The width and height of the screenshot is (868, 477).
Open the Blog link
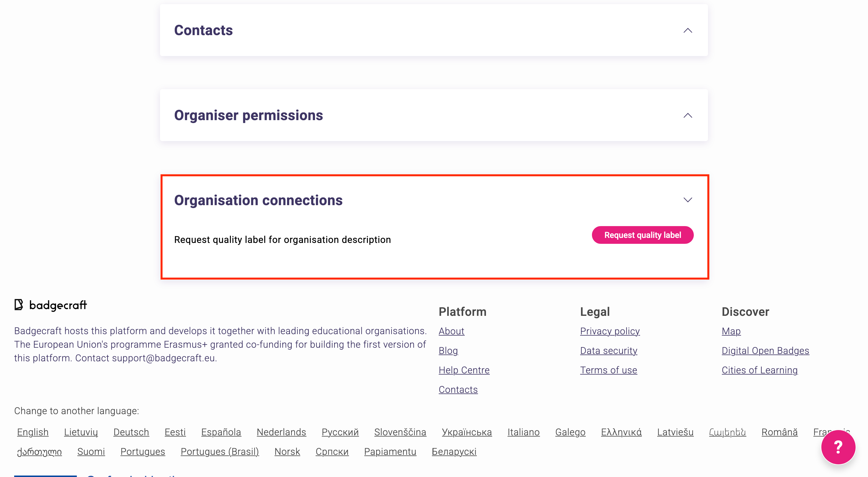[448, 351]
